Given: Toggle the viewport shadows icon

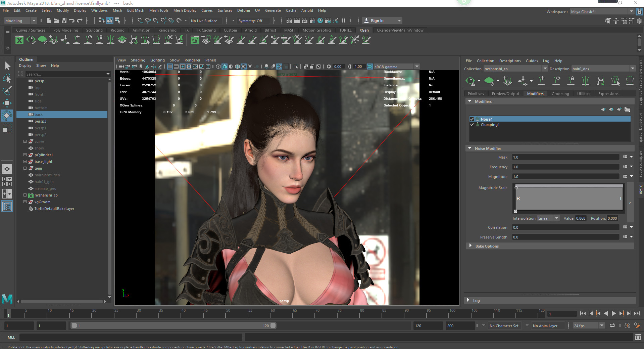Looking at the screenshot, I should pyautogui.click(x=266, y=67).
